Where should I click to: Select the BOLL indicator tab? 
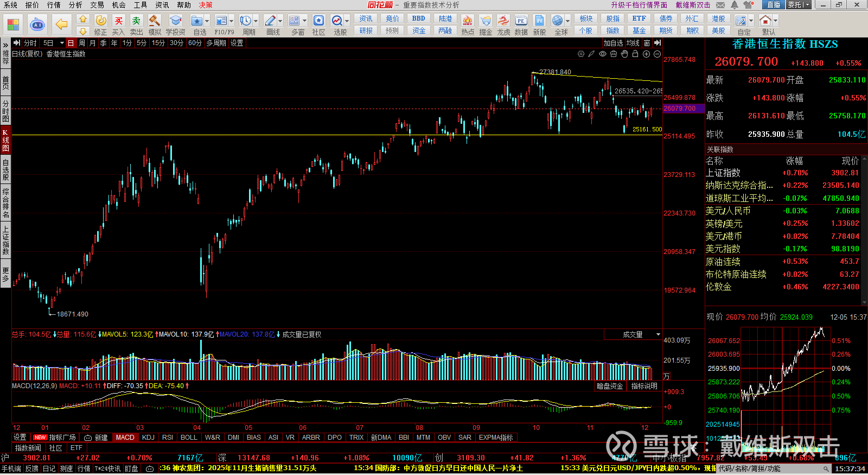click(189, 438)
